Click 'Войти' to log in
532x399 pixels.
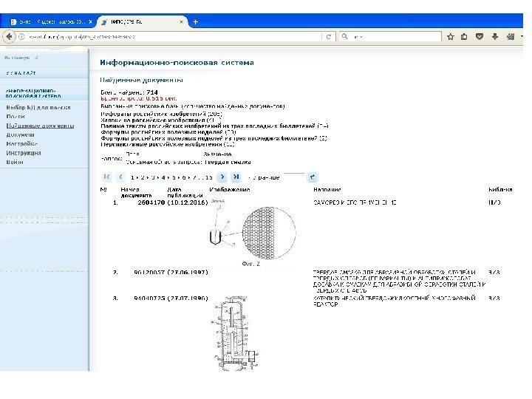coord(15,162)
